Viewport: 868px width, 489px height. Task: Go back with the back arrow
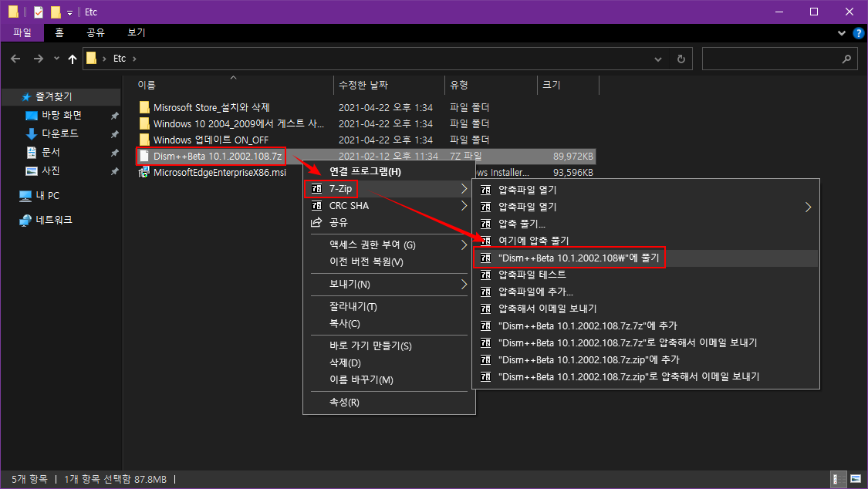tap(15, 59)
